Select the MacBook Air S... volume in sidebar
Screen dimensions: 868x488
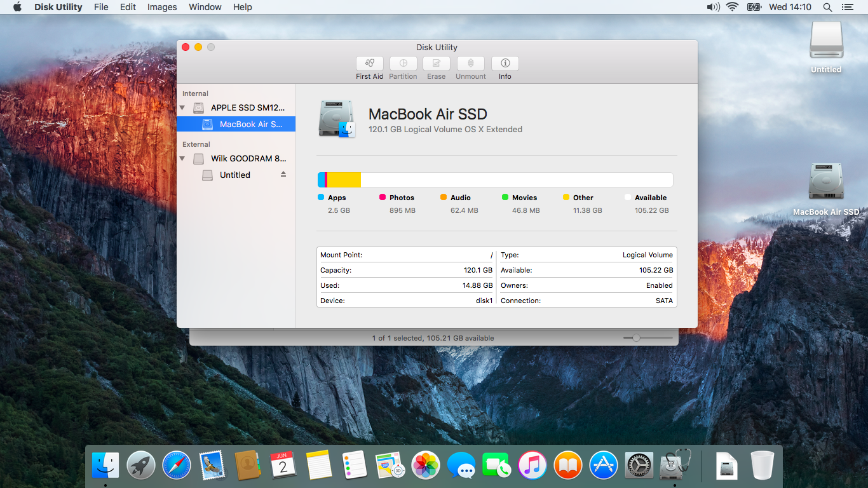(236, 124)
